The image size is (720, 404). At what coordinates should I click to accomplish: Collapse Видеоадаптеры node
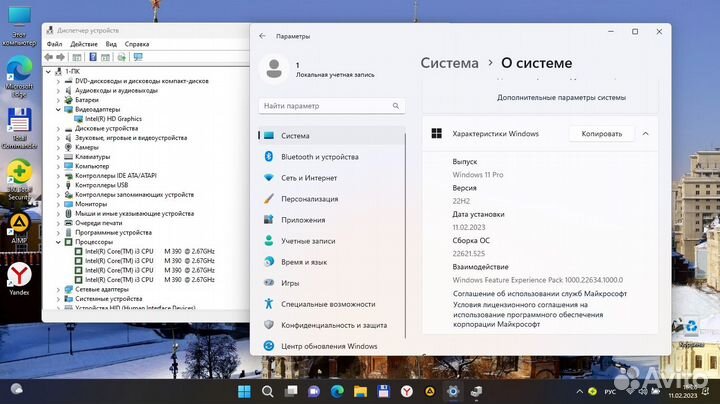[58, 110]
